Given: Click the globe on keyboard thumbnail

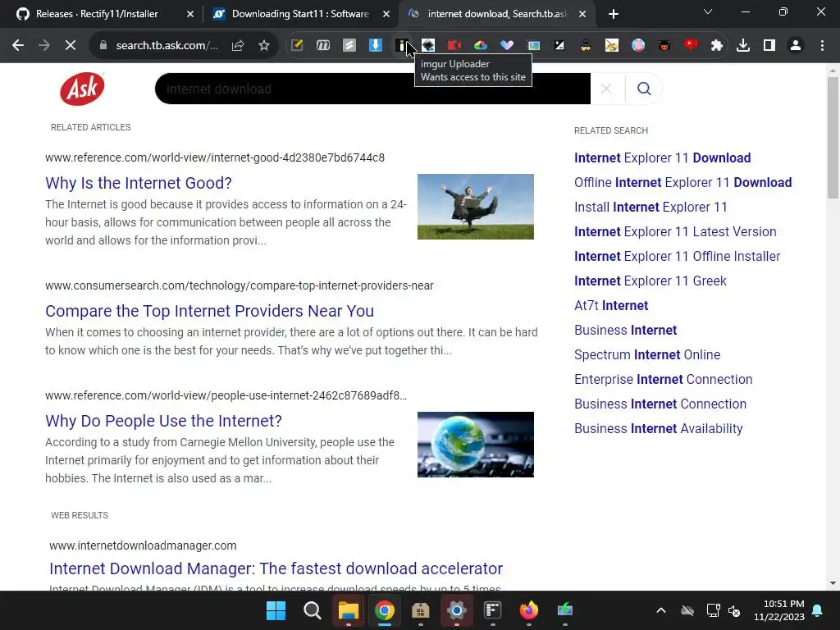Looking at the screenshot, I should 476,444.
